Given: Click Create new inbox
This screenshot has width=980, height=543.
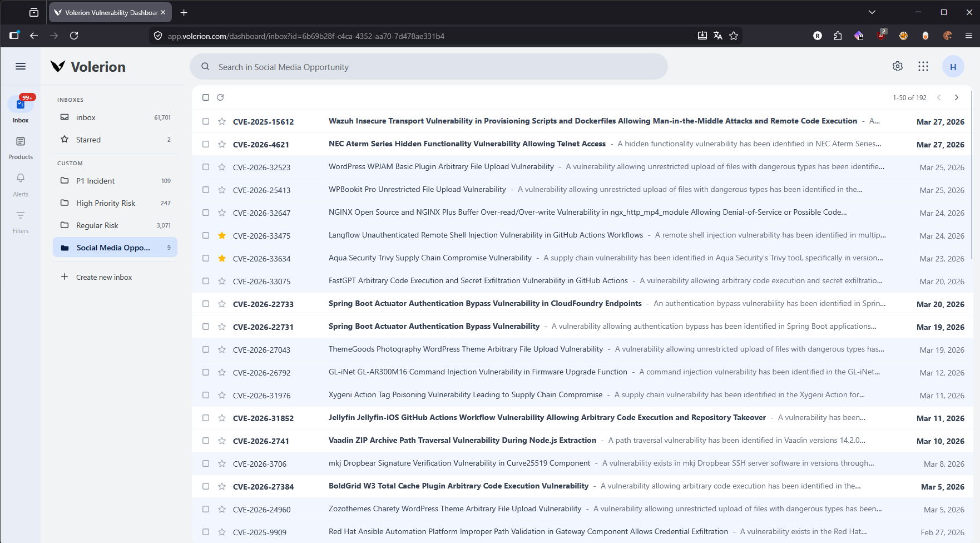Looking at the screenshot, I should click(103, 277).
